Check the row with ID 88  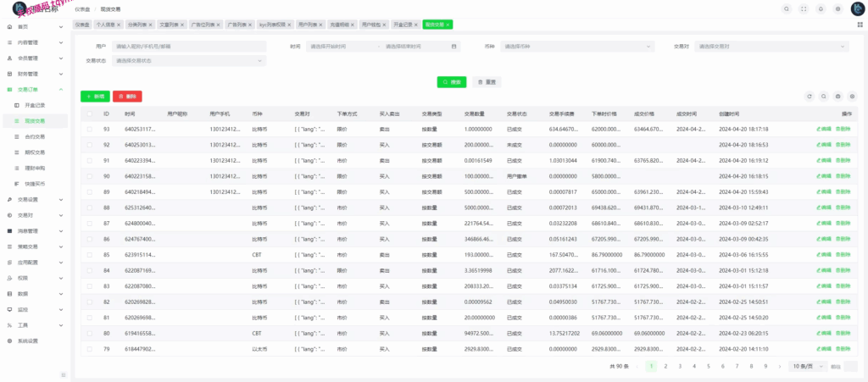90,208
